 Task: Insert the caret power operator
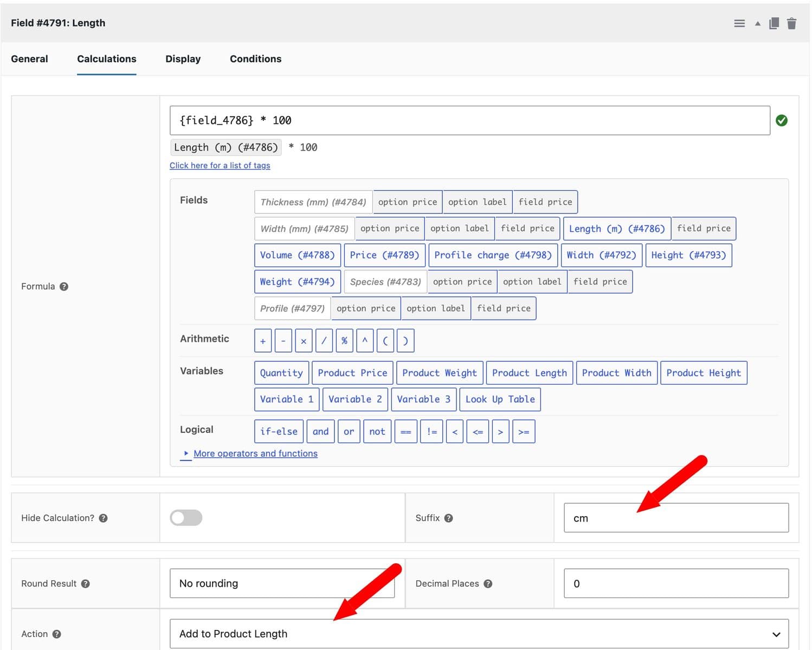click(365, 341)
